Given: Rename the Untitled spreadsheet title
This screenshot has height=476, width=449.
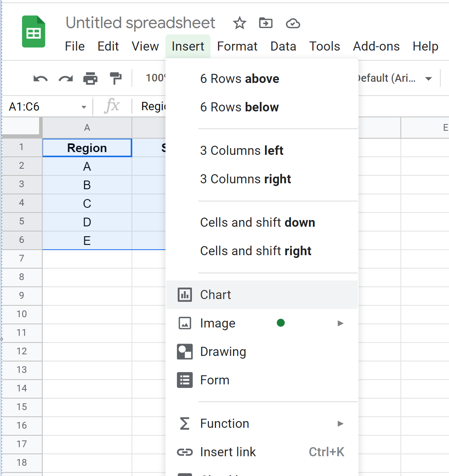Looking at the screenshot, I should (140, 23).
